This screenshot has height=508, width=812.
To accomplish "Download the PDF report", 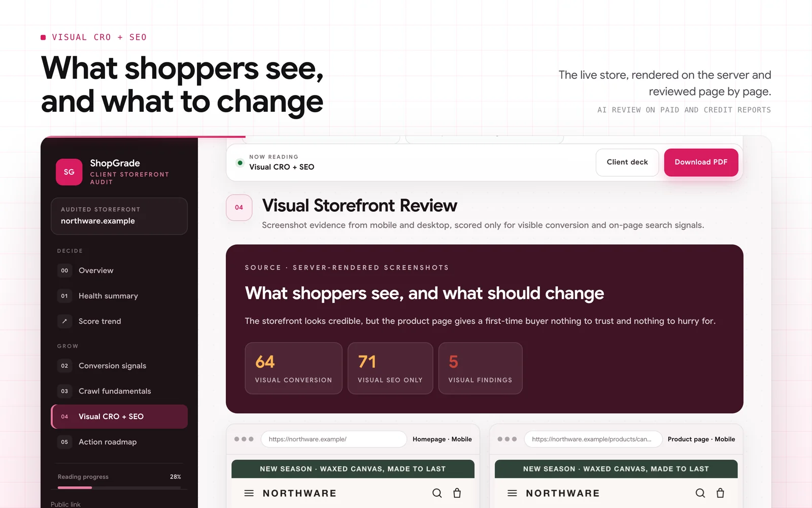I will [701, 162].
